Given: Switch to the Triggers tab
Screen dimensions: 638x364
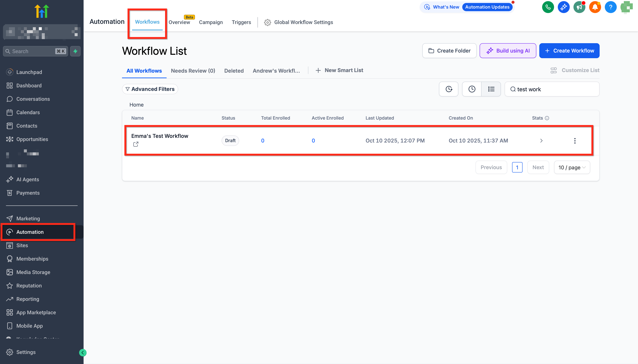Looking at the screenshot, I should point(241,22).
